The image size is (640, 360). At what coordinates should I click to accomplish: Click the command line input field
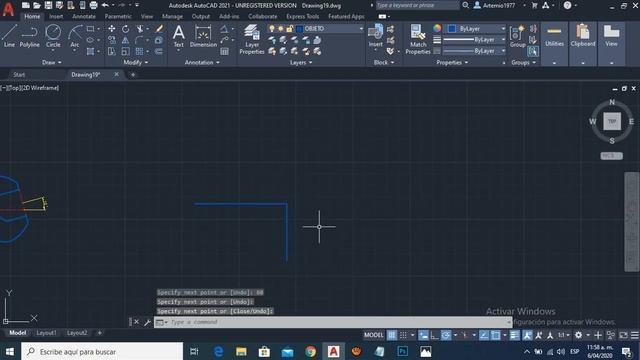coord(333,322)
